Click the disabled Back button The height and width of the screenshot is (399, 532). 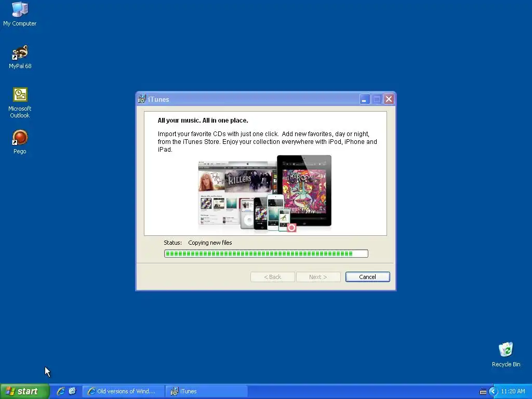coord(272,277)
